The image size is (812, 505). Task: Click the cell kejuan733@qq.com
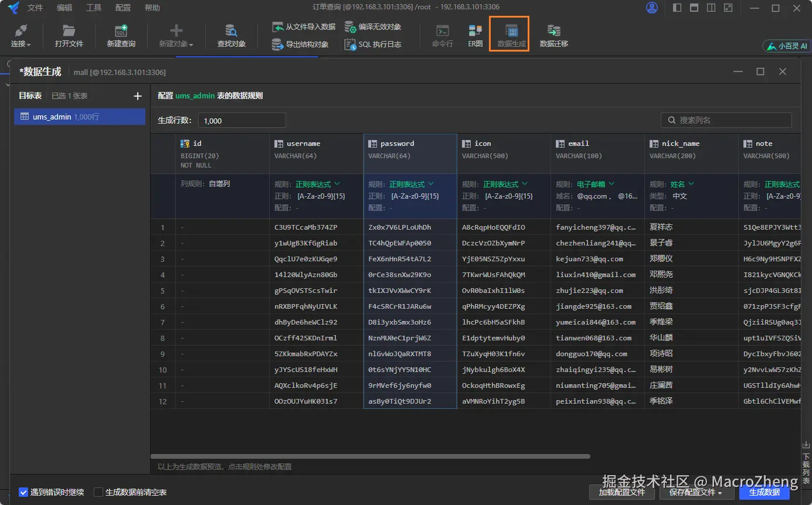click(597, 259)
